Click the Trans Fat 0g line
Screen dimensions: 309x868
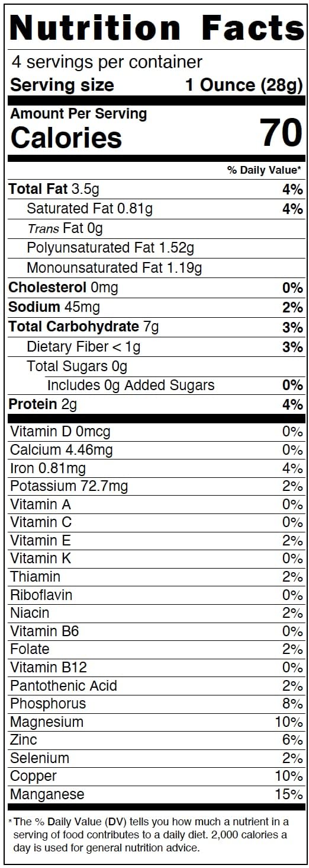click(65, 228)
